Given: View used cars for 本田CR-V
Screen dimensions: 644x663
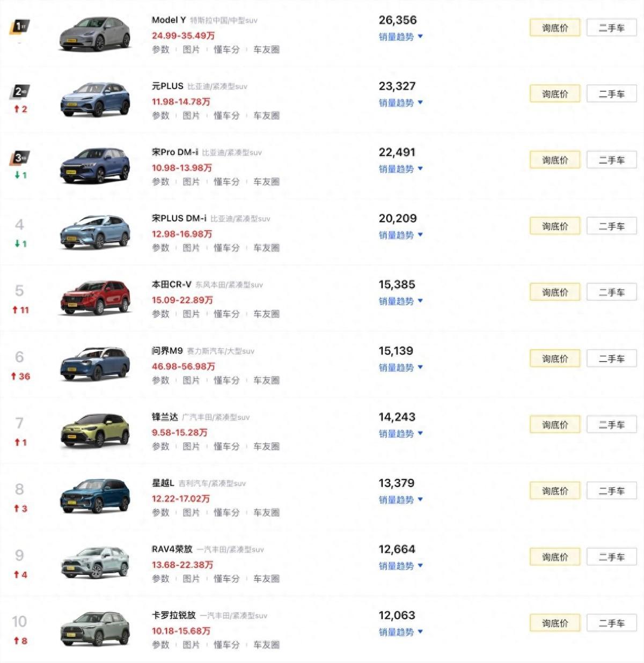Looking at the screenshot, I should click(611, 292).
